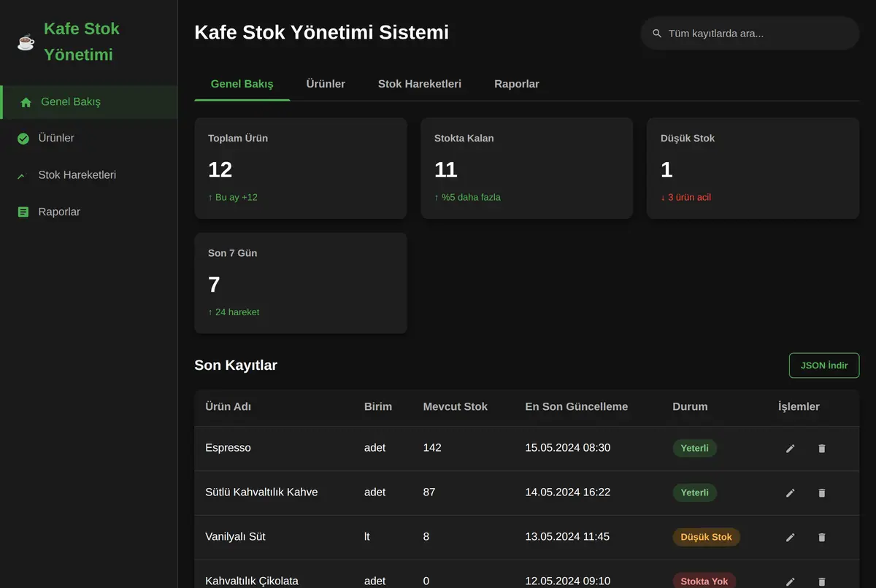Delete the Espresso row with trash icon
The height and width of the screenshot is (588, 876).
822,449
